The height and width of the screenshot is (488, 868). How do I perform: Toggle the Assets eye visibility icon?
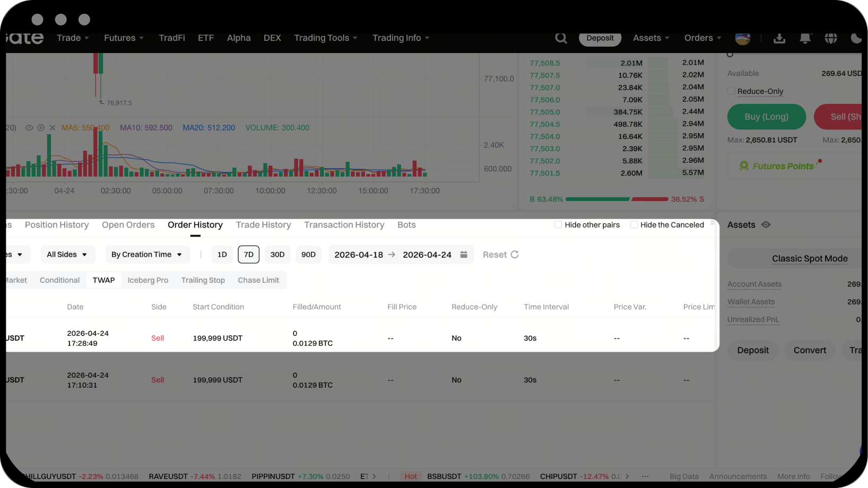point(766,225)
